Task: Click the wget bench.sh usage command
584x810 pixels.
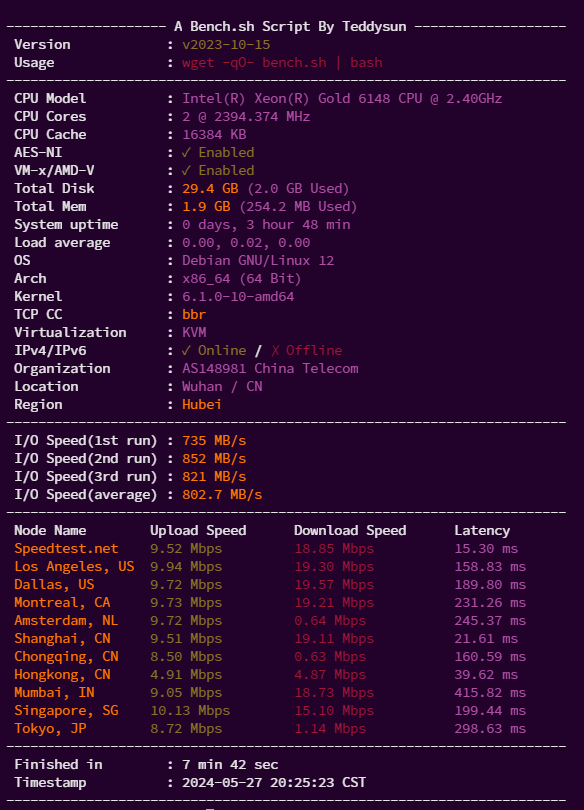Action: (x=282, y=63)
